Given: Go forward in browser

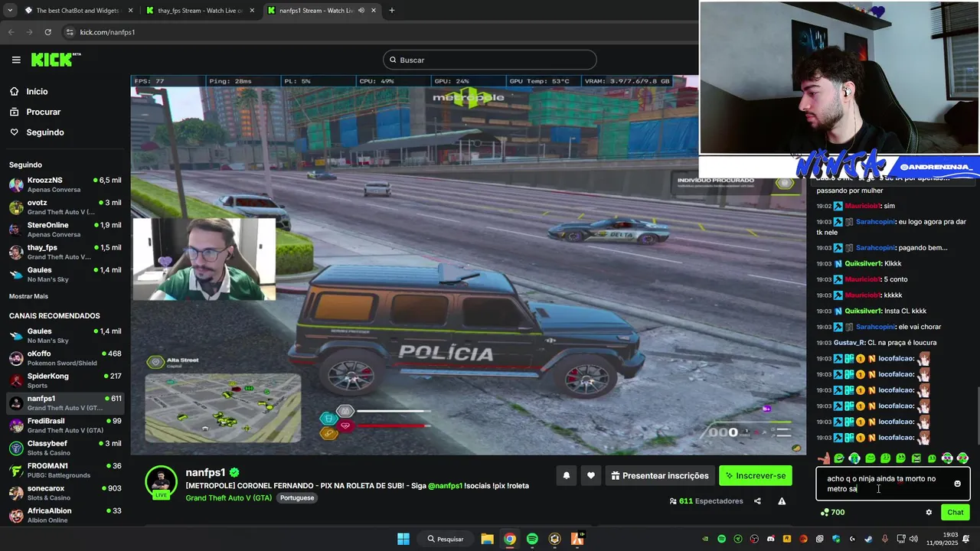Looking at the screenshot, I should (29, 32).
